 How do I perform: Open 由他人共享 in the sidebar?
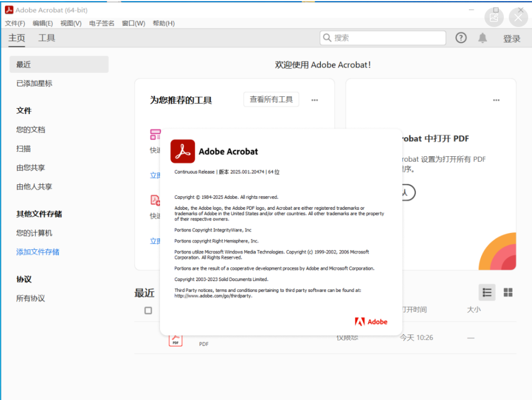pyautogui.click(x=34, y=186)
